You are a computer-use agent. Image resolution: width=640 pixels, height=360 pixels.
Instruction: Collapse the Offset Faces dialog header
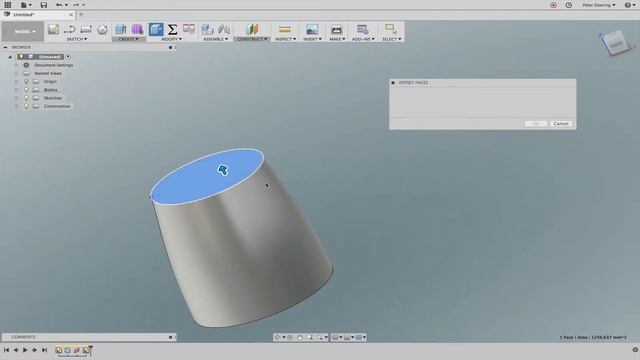pyautogui.click(x=393, y=82)
